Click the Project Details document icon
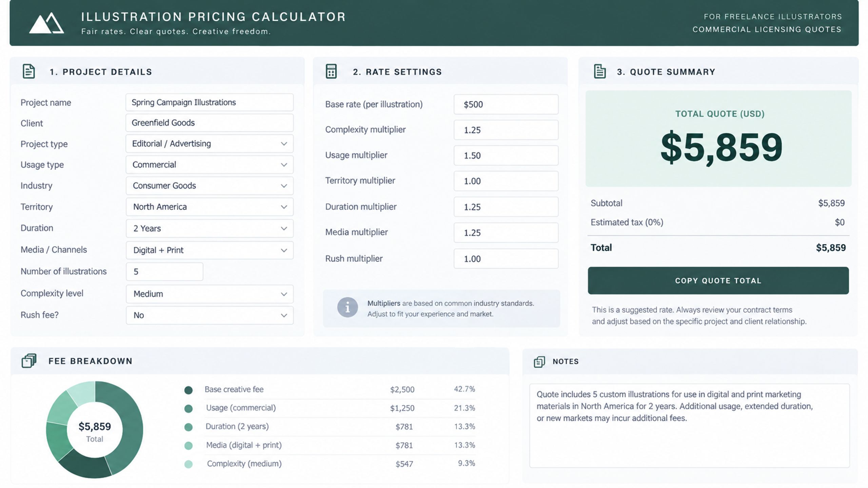This screenshot has height=488, width=868. click(29, 72)
